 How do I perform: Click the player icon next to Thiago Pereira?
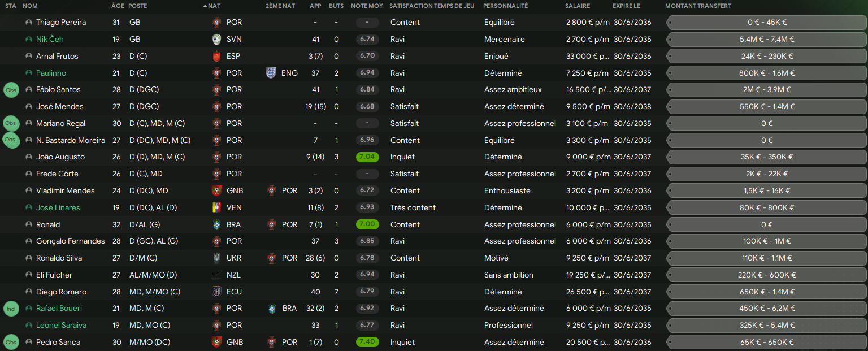[x=29, y=23]
